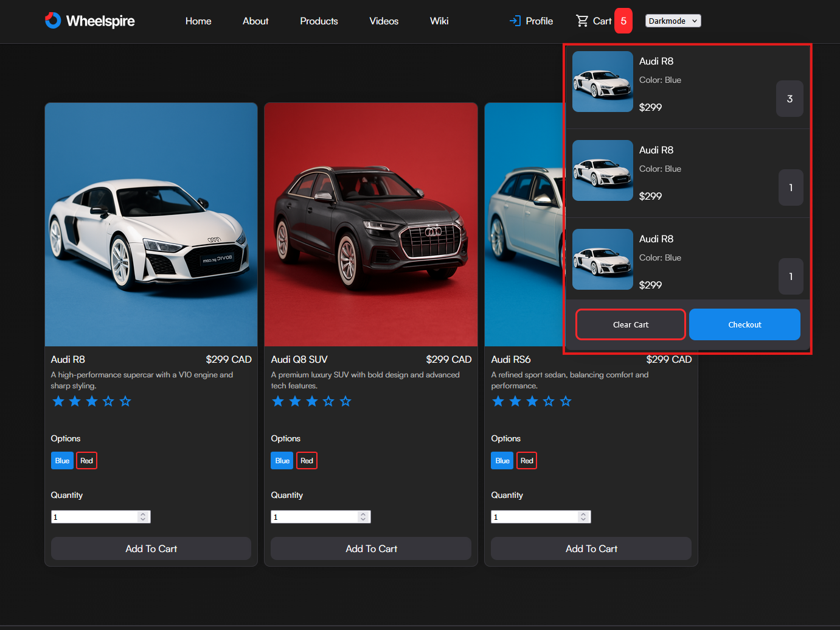Click the first star on Audi RS6
The height and width of the screenshot is (630, 840).
coord(498,401)
